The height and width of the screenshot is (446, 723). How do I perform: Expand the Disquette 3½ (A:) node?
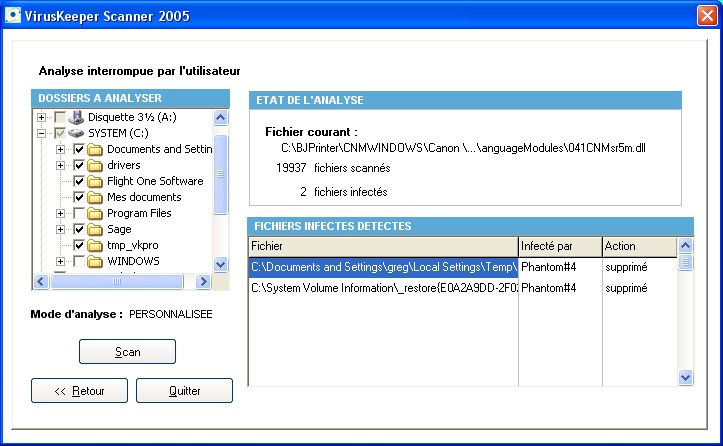point(41,117)
